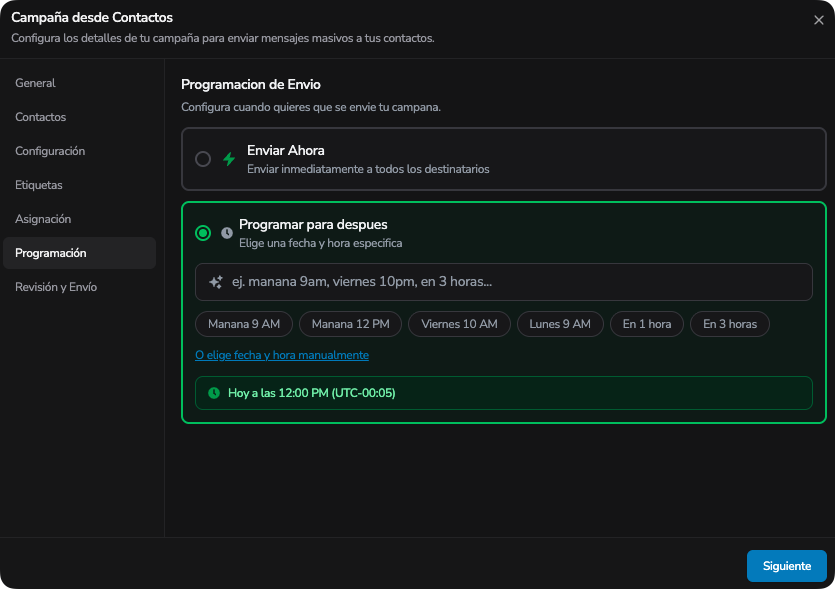This screenshot has width=835, height=589.
Task: Click the Programacion de Envio heading
Action: [x=251, y=85]
